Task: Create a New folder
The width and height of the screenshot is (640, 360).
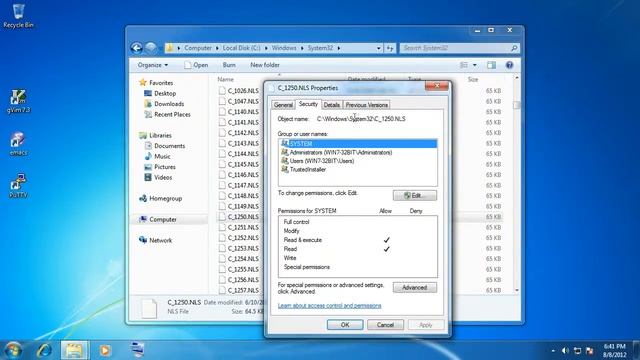Action: [265, 65]
